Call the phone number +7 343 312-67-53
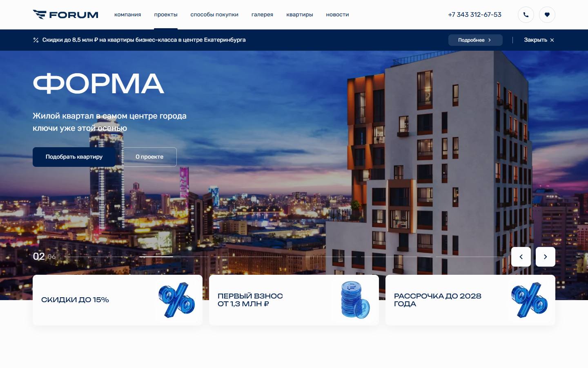Image resolution: width=588 pixels, height=368 pixels. click(x=474, y=15)
